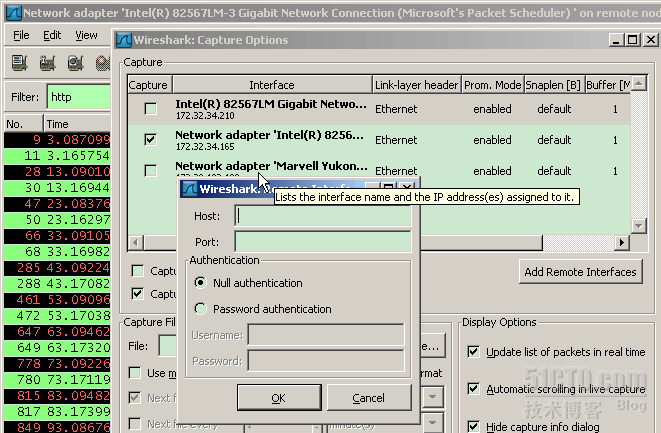Select packet number 11 in packet list
661x433 pixels.
[57, 156]
